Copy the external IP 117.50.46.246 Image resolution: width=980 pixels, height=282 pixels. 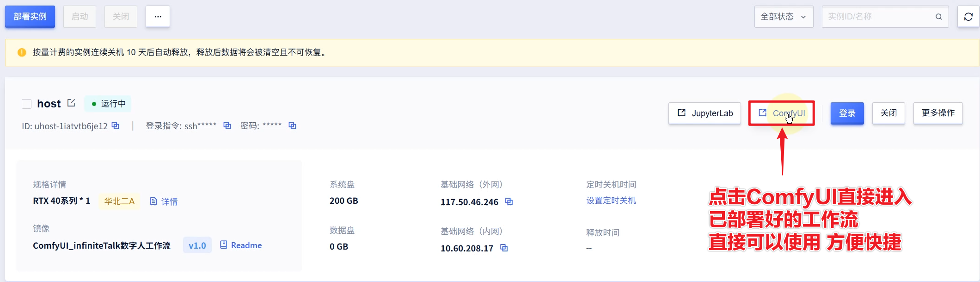509,201
